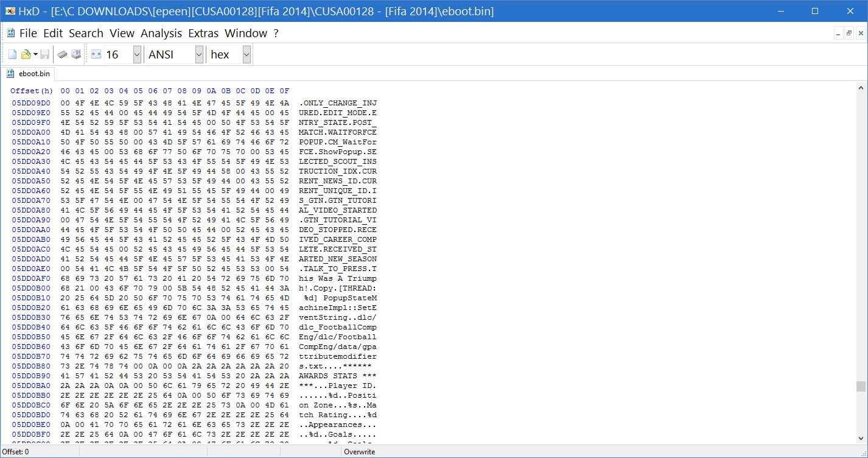Click the 0F column header
The image size is (868, 458).
pos(285,91)
